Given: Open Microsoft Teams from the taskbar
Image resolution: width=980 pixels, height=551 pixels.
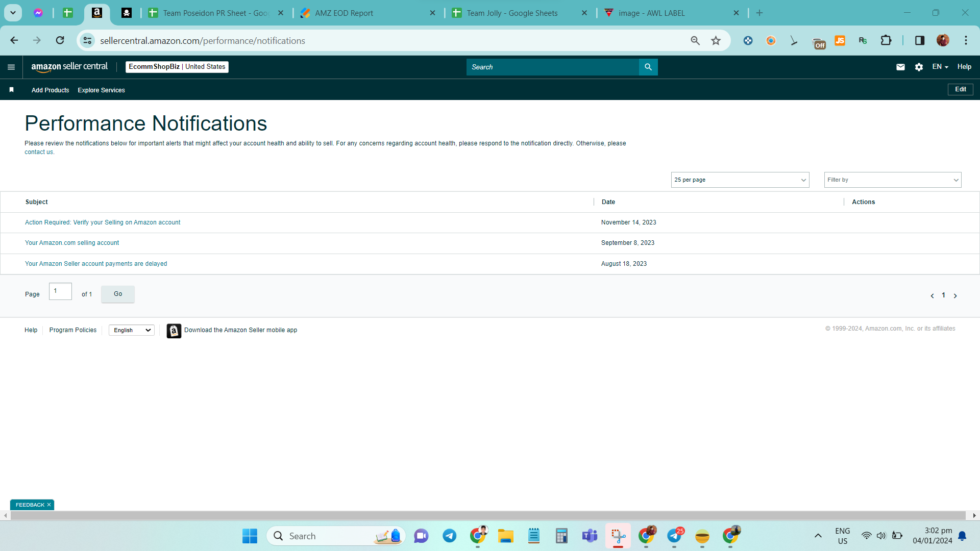Looking at the screenshot, I should 590,536.
